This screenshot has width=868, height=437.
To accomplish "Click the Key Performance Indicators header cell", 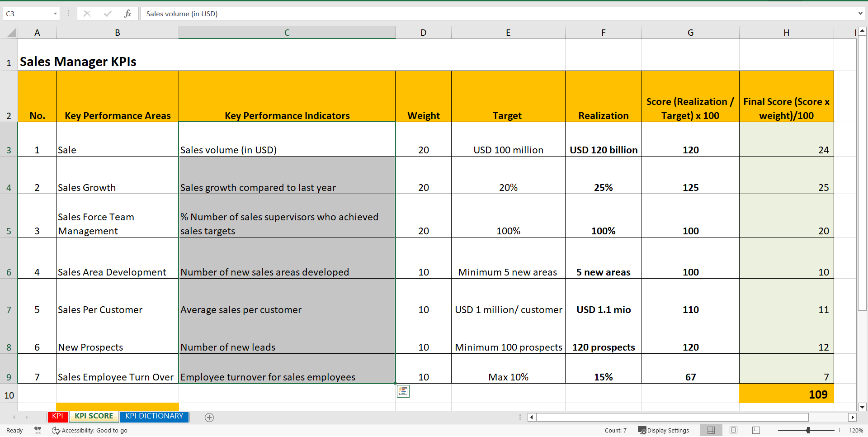I will [287, 96].
